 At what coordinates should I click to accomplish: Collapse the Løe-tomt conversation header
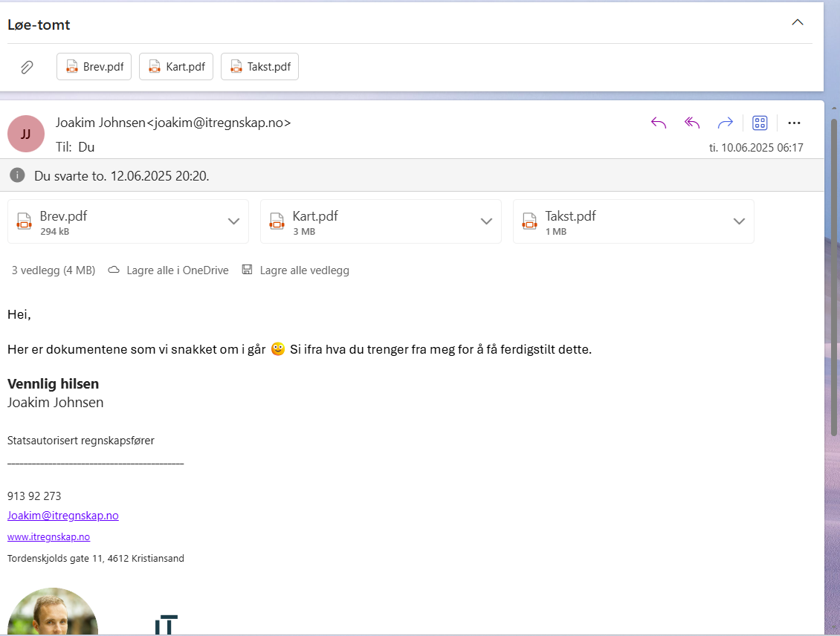(x=798, y=22)
